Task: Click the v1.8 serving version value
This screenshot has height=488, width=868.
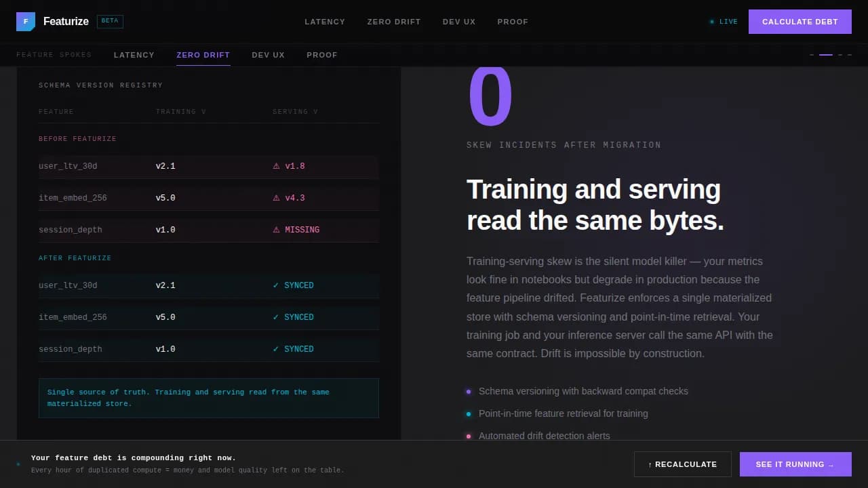Action: tap(295, 166)
